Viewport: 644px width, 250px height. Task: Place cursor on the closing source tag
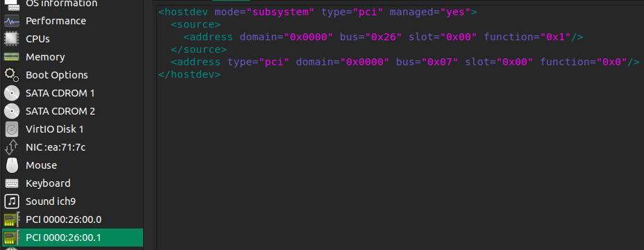pos(199,50)
